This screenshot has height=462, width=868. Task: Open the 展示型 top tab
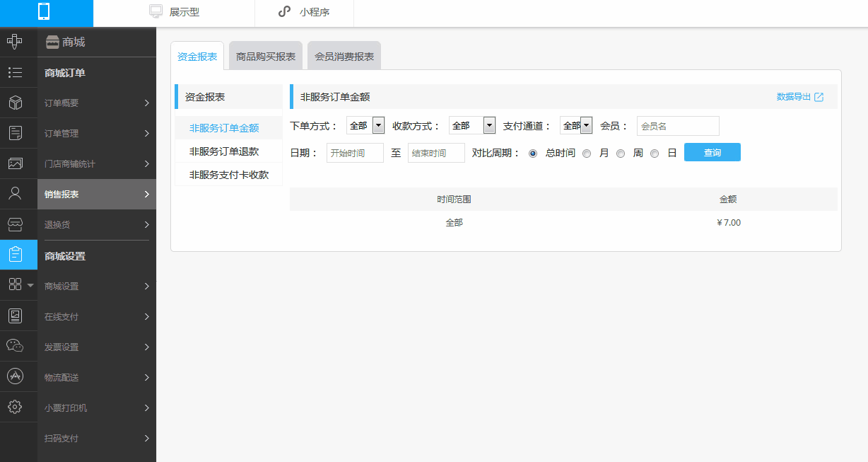point(174,12)
